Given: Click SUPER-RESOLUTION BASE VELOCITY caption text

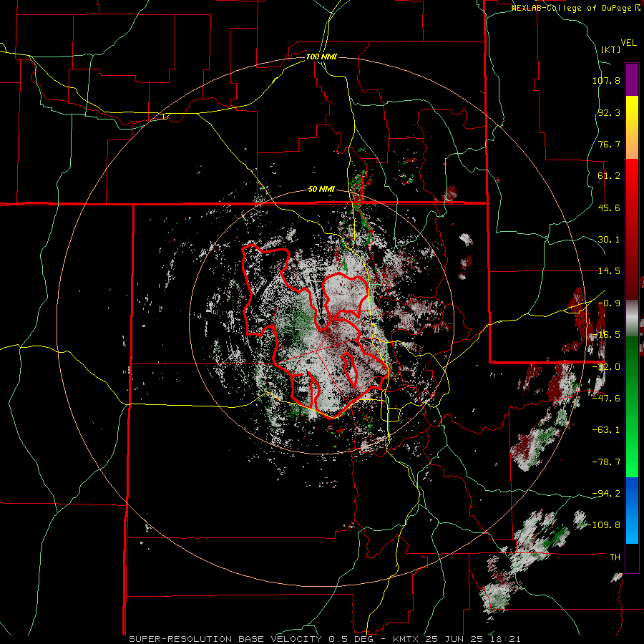Looking at the screenshot, I should [225, 639].
